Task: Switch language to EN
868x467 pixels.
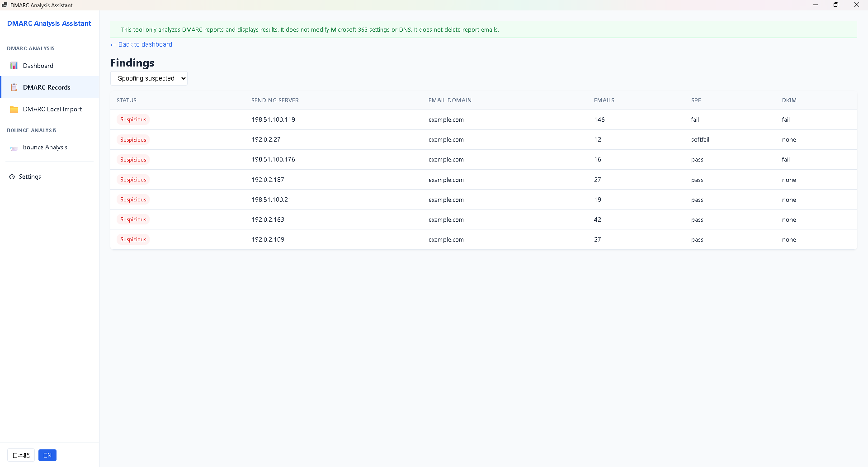Action: pyautogui.click(x=47, y=455)
